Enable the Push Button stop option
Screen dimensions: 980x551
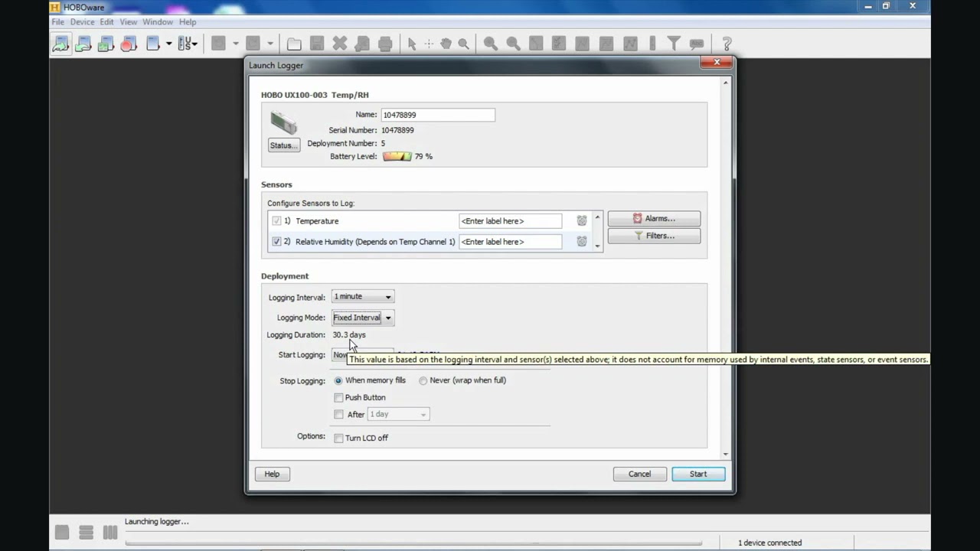point(338,398)
